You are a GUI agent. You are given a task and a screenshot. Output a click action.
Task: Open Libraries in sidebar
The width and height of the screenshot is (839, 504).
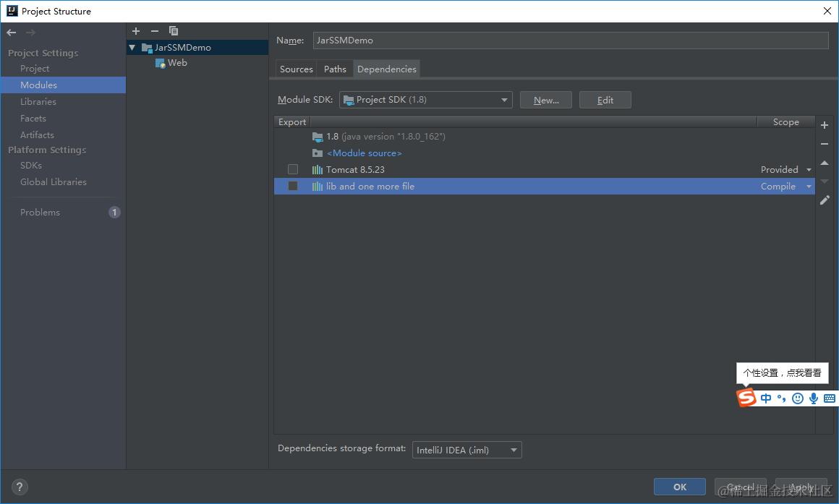[x=38, y=102]
